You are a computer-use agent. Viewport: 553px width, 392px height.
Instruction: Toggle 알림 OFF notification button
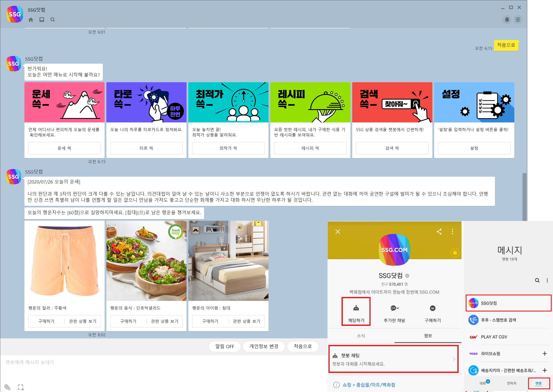[x=224, y=346]
